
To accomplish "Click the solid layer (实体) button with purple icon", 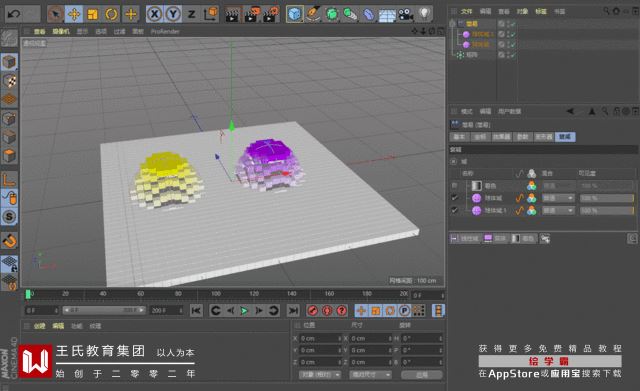I will pos(496,238).
